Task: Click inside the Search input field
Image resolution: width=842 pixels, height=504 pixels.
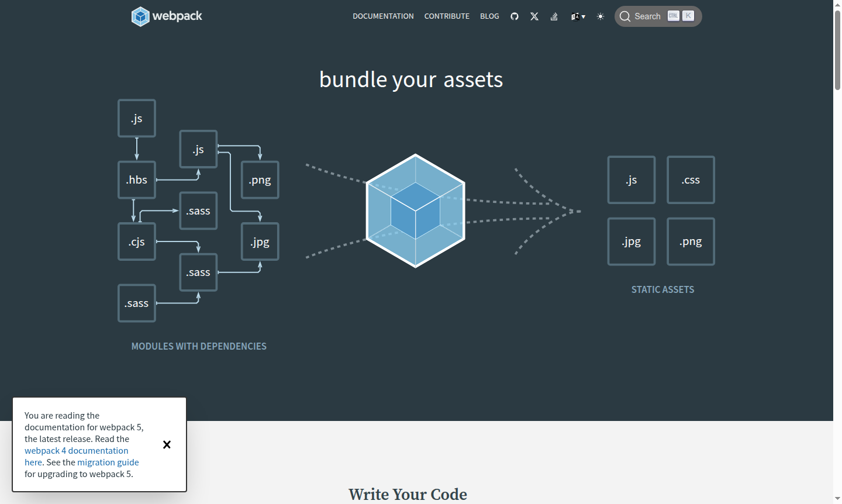Action: [649, 16]
